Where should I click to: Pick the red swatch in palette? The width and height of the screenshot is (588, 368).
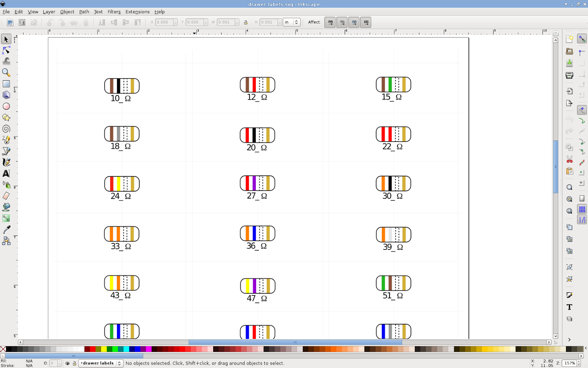tap(93, 349)
